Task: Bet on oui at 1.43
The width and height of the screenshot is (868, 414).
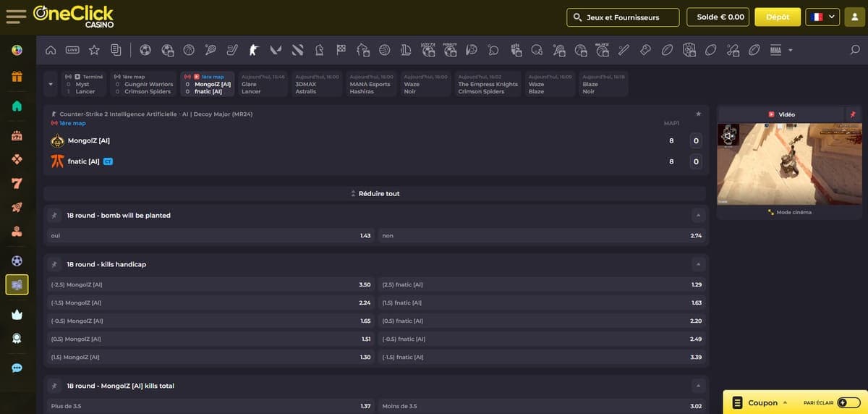Action: [210, 235]
